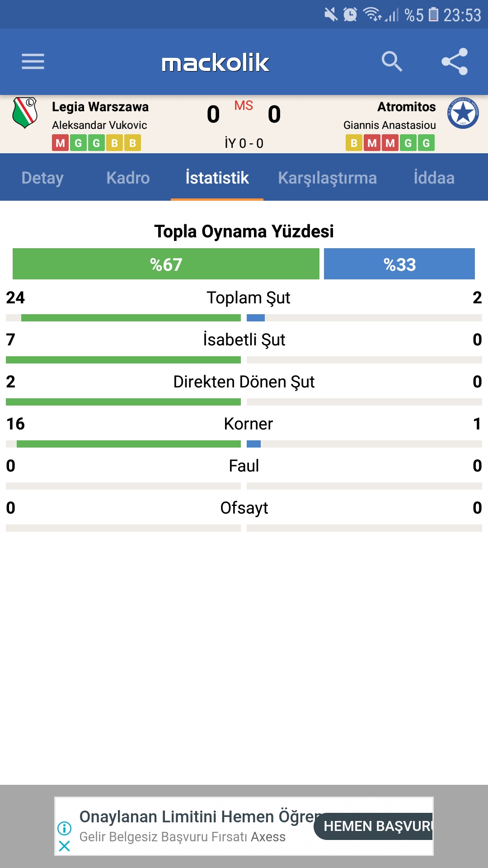
Task: Close the ad with X icon
Action: coord(65,846)
